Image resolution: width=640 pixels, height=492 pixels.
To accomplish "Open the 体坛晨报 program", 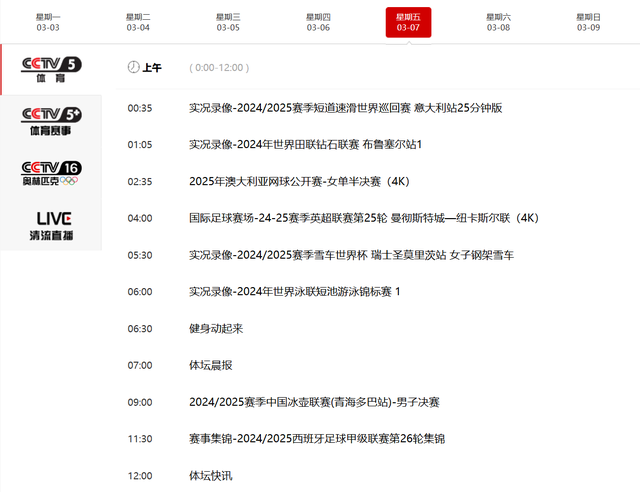I will (x=211, y=365).
